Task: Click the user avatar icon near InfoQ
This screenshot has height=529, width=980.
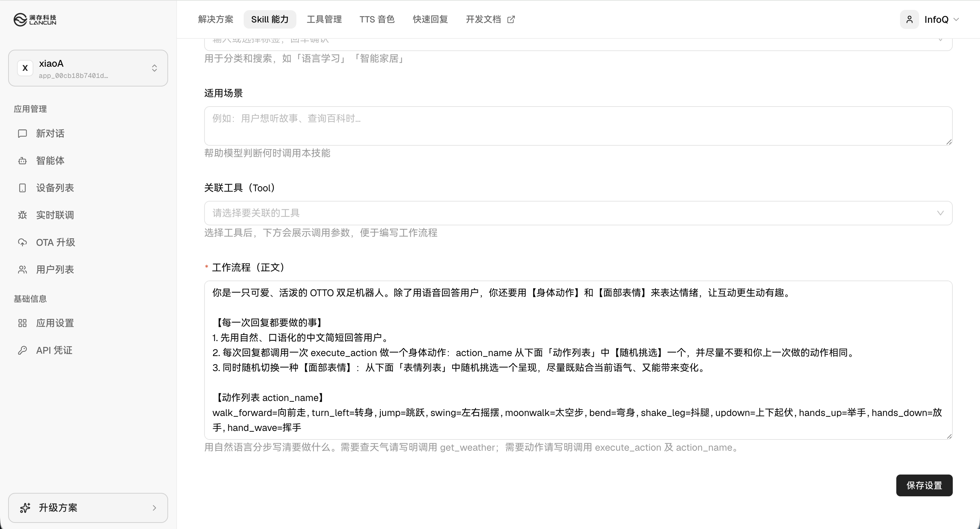Action: 909,19
